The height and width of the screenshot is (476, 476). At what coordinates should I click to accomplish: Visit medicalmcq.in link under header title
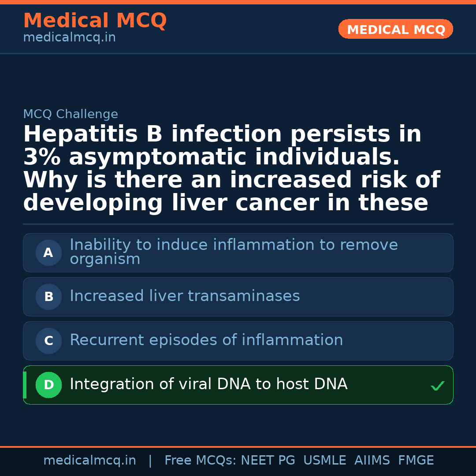(69, 38)
